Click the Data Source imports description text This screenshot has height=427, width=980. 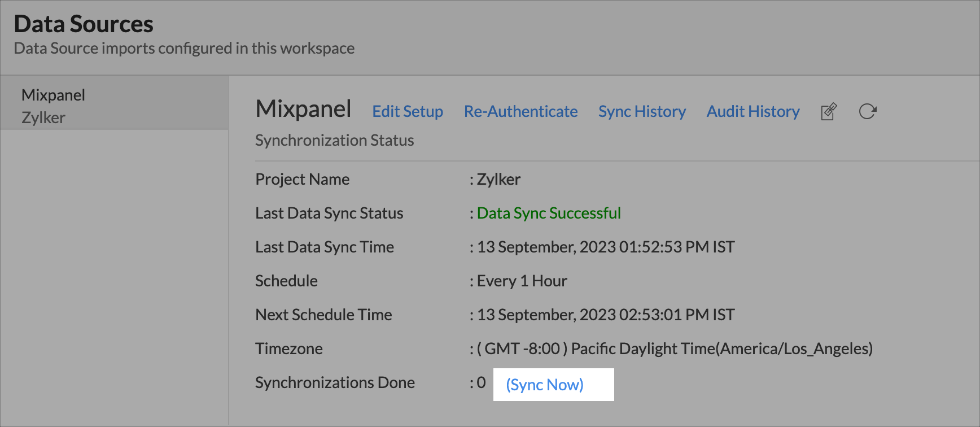[x=184, y=49]
